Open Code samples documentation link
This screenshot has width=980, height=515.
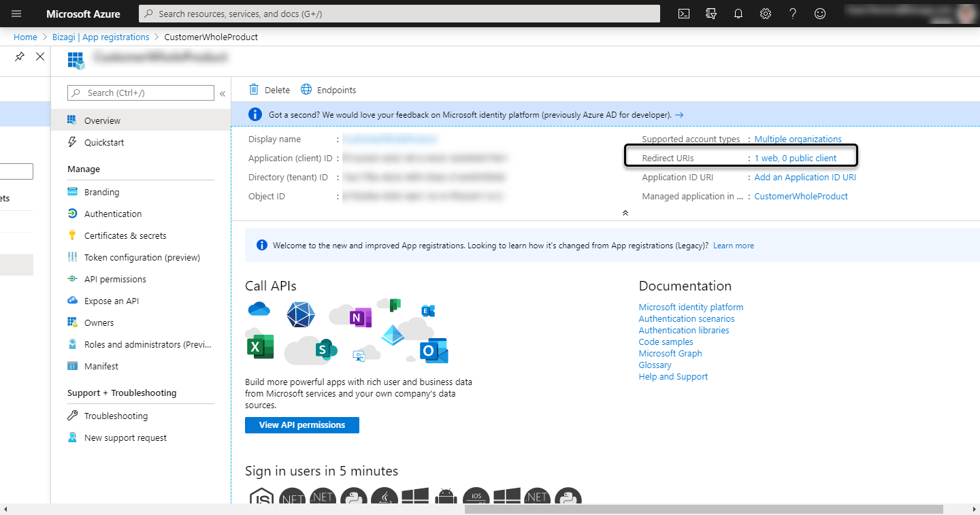click(666, 342)
